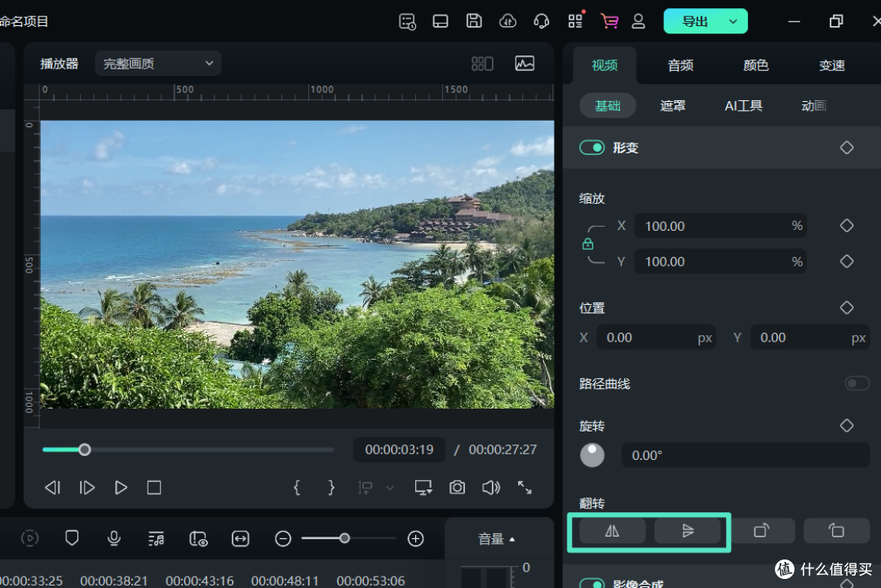
Task: Save the project with the floppy disk icon
Action: [x=474, y=21]
